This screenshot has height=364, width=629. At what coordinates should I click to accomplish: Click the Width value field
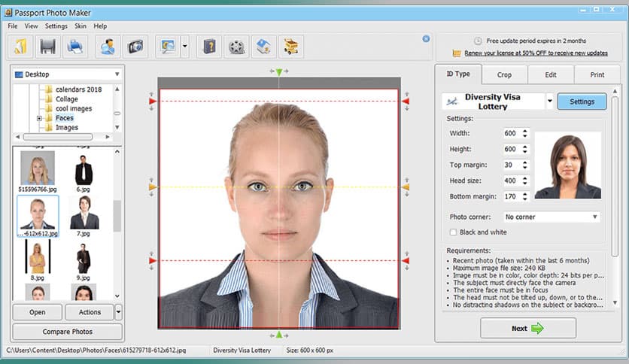[x=512, y=133]
